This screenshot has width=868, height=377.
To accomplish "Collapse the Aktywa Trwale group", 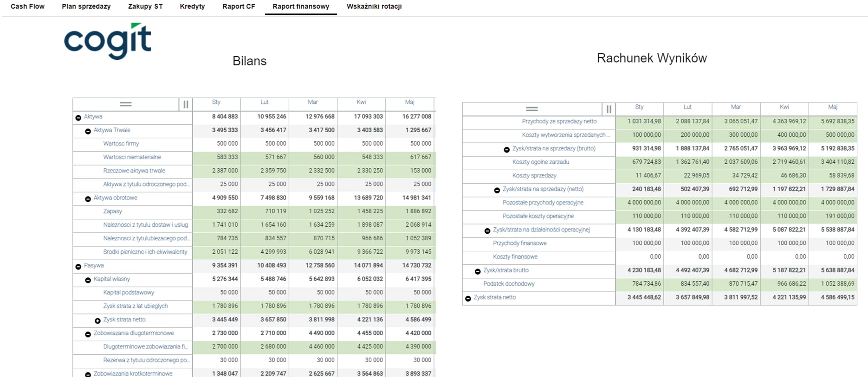I will [x=88, y=131].
